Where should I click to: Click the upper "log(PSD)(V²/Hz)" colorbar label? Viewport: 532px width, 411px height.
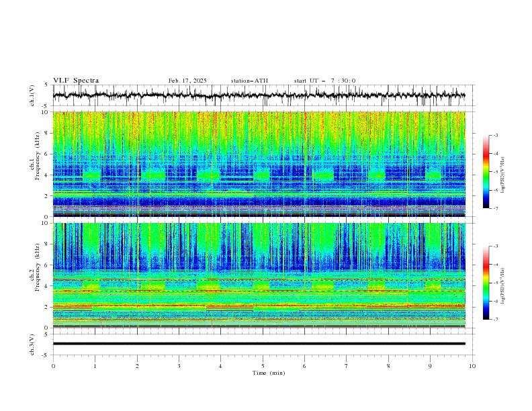pyautogui.click(x=503, y=175)
